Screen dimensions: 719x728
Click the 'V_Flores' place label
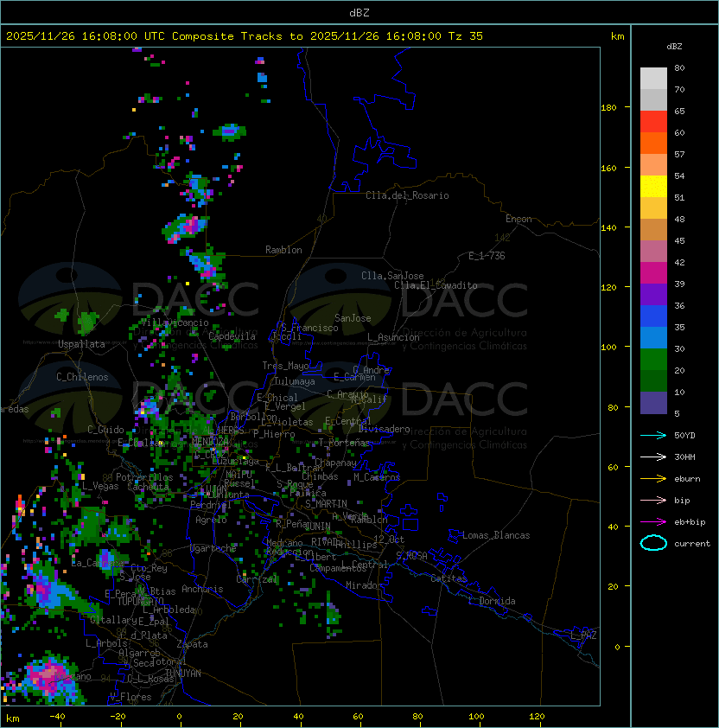point(130,697)
